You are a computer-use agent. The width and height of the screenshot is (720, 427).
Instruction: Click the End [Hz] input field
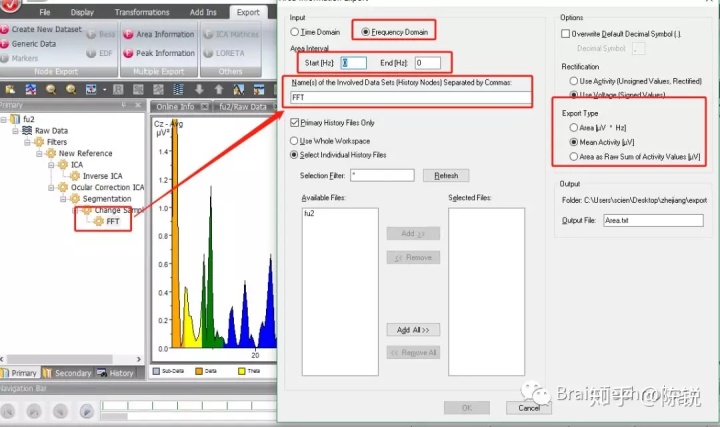[428, 63]
